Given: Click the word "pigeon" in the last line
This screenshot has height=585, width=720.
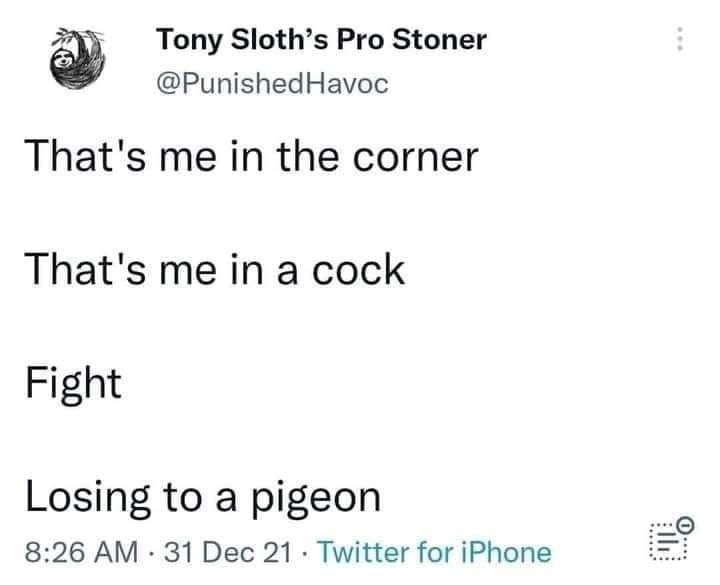Looking at the screenshot, I should coord(315,500).
